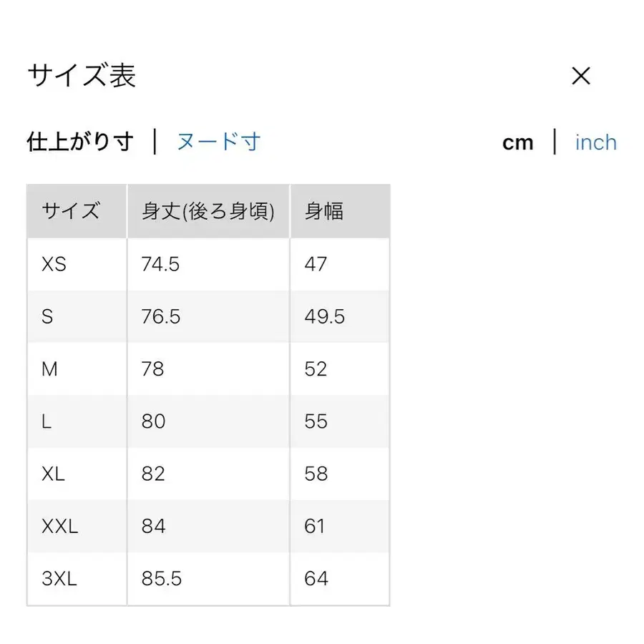Select the M size row
644x644 pixels.
coord(50,369)
